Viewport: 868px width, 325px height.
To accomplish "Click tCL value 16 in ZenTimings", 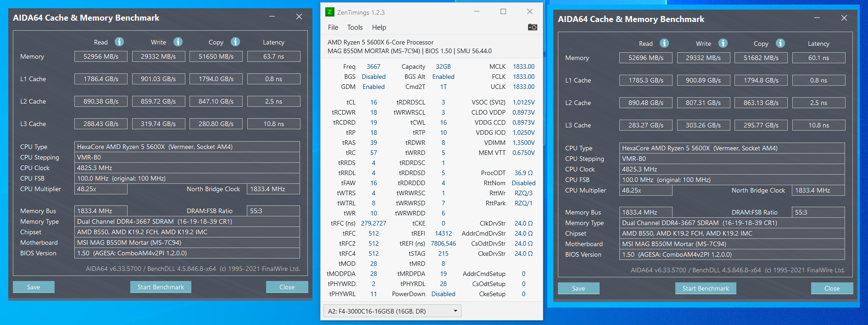I will coord(373,102).
